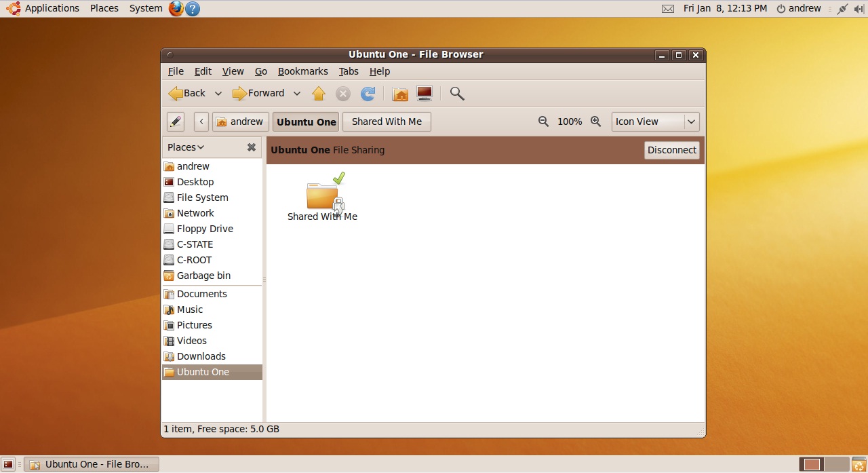Close the Places sidebar pane

tap(252, 147)
